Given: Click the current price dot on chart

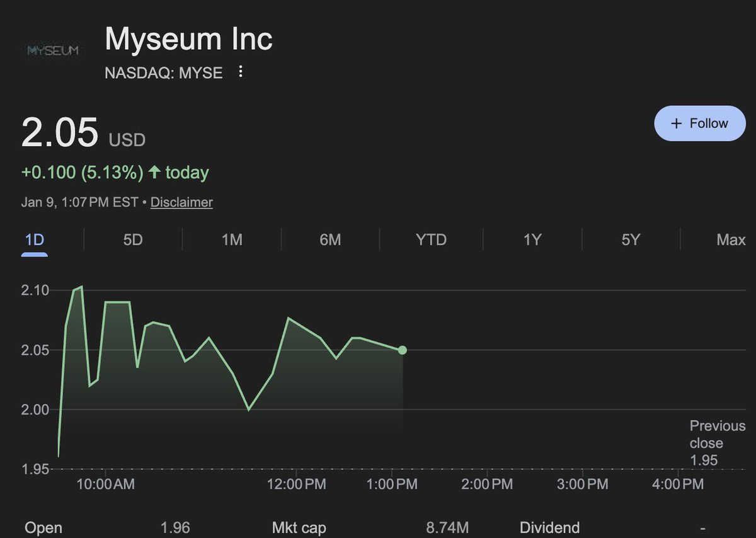Looking at the screenshot, I should 403,350.
